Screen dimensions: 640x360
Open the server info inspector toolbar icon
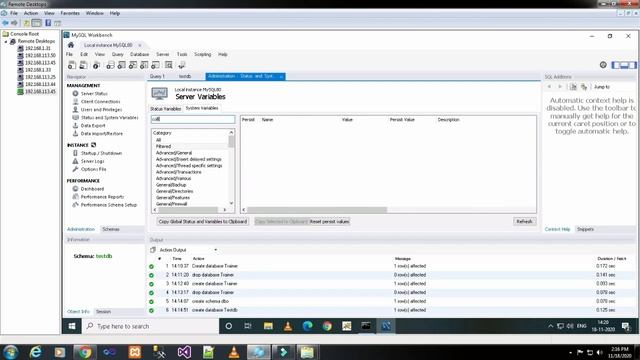tap(96, 65)
